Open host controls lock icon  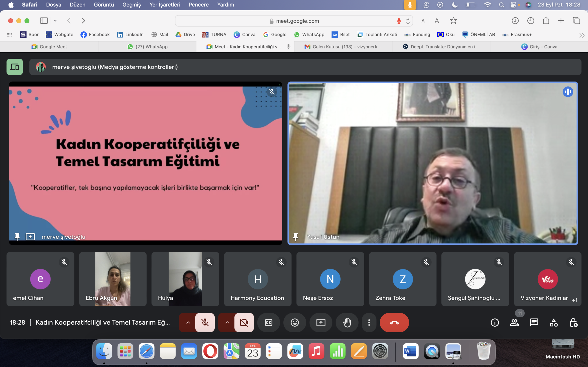[x=574, y=323]
